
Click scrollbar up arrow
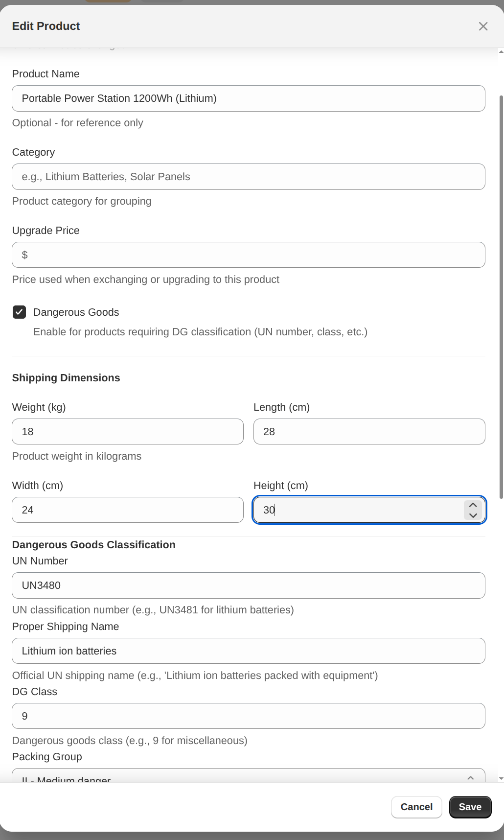click(501, 51)
